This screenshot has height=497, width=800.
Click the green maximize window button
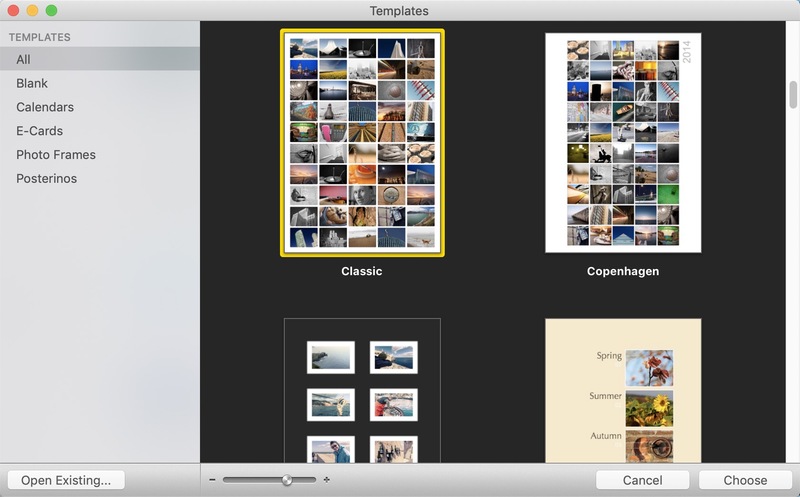(x=52, y=11)
